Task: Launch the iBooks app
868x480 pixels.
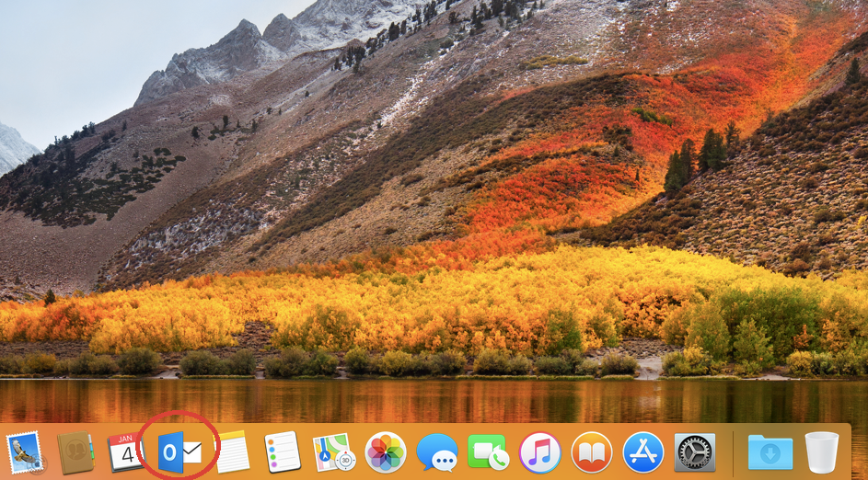Action: pyautogui.click(x=592, y=452)
